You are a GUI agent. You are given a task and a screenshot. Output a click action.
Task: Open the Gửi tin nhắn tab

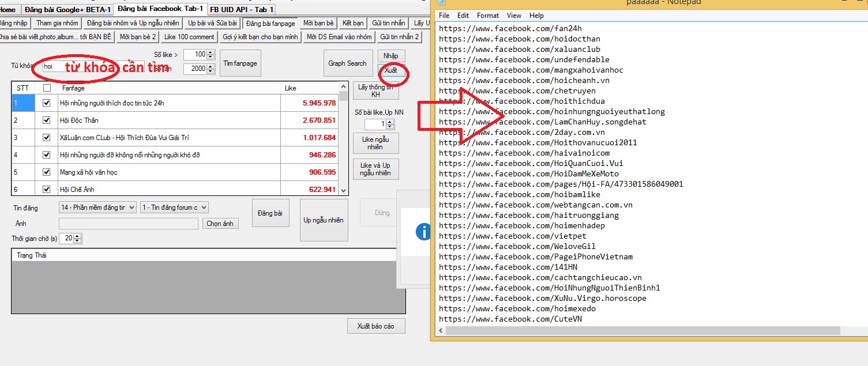(389, 23)
